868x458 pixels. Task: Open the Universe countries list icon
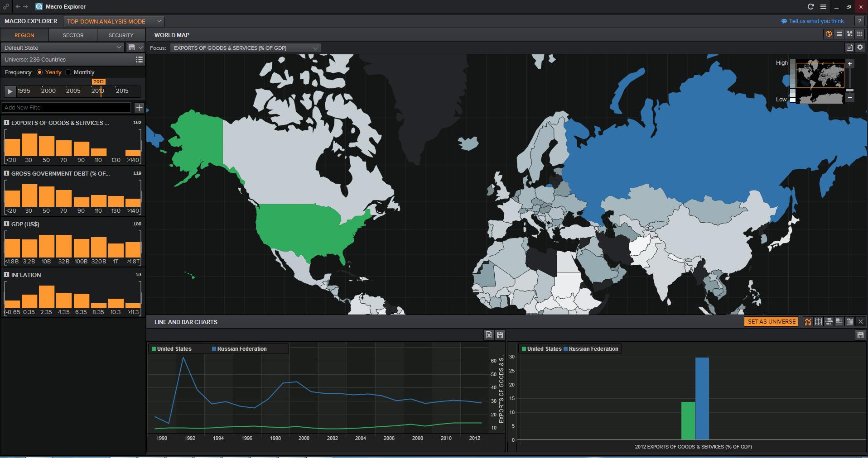pyautogui.click(x=139, y=59)
